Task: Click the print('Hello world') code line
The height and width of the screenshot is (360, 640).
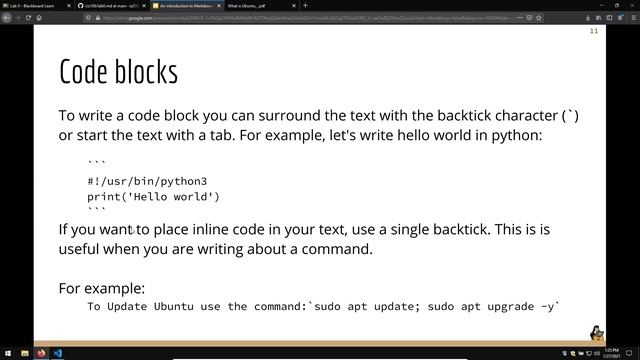Action: (x=153, y=197)
